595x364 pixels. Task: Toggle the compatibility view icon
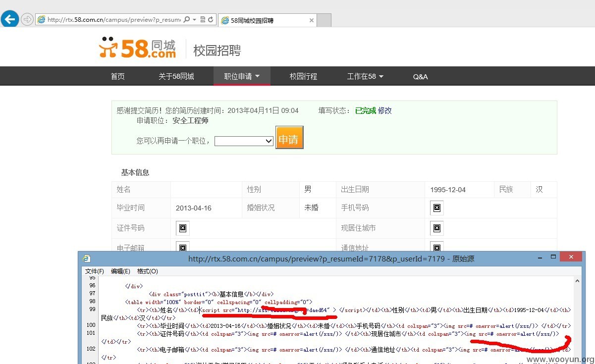203,20
